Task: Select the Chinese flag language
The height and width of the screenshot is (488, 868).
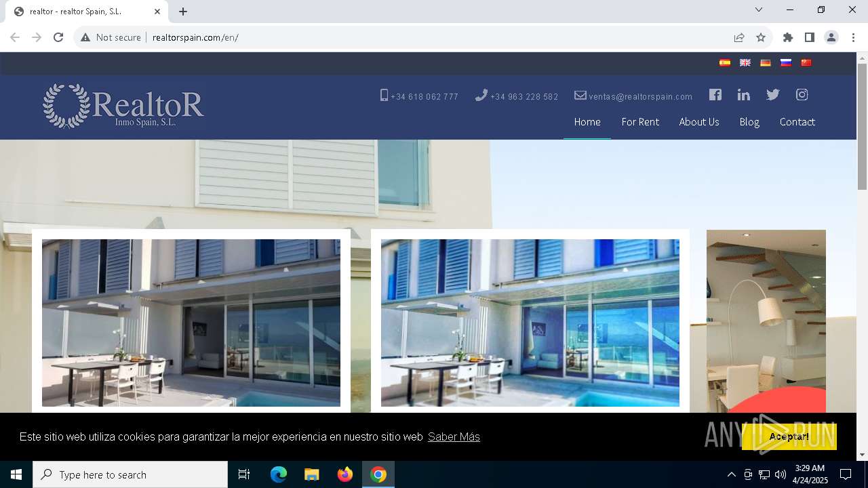Action: coord(806,62)
